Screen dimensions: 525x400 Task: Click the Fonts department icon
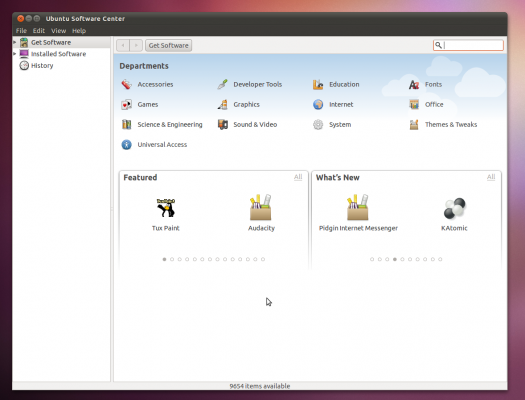[x=414, y=84]
